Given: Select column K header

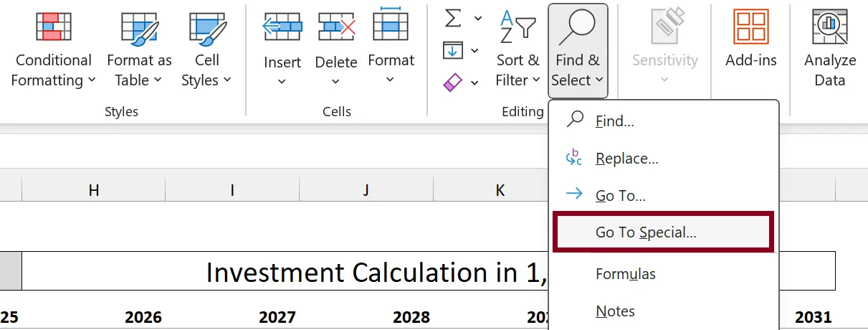Looking at the screenshot, I should [x=500, y=189].
